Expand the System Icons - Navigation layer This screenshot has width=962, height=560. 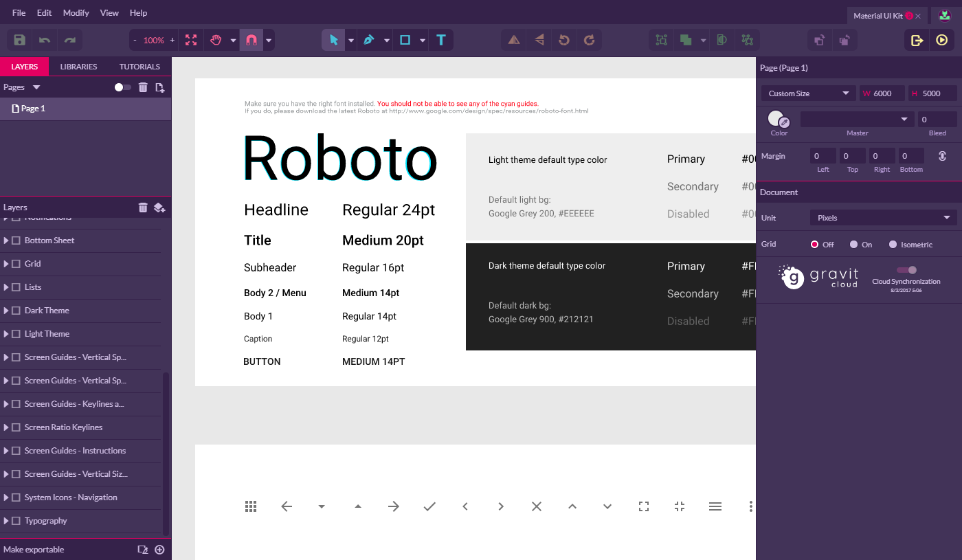point(6,497)
